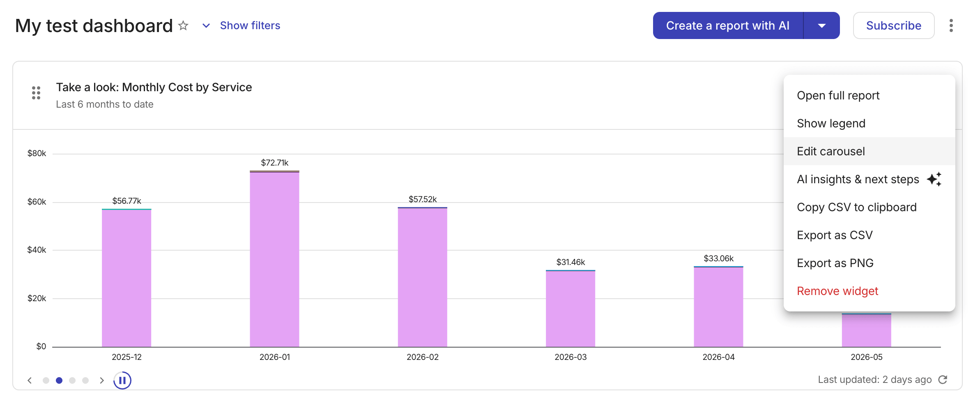The image size is (980, 401).
Task: Open the dashboard kebab options menu
Action: (x=951, y=25)
